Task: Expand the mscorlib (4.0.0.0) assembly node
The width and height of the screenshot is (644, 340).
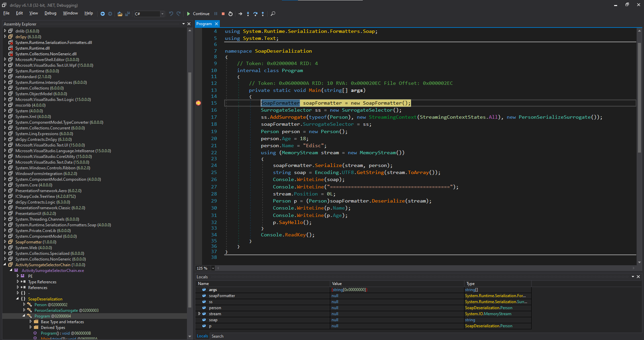Action: pos(5,105)
